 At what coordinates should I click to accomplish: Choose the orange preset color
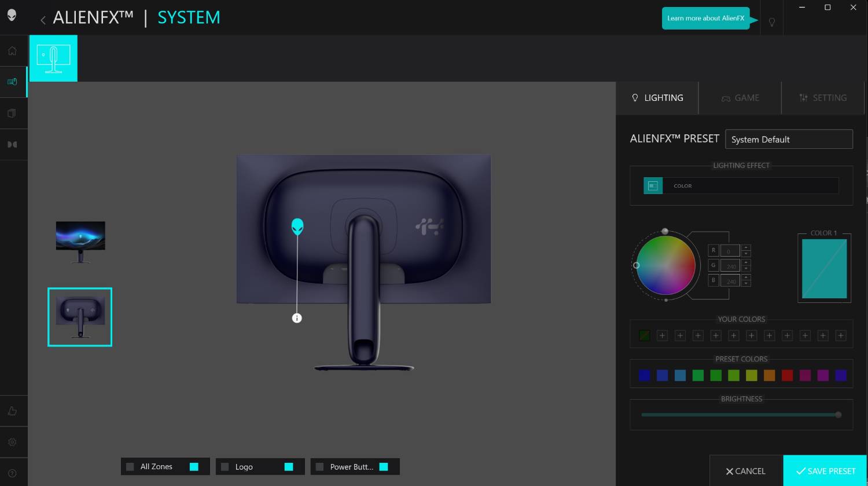769,375
